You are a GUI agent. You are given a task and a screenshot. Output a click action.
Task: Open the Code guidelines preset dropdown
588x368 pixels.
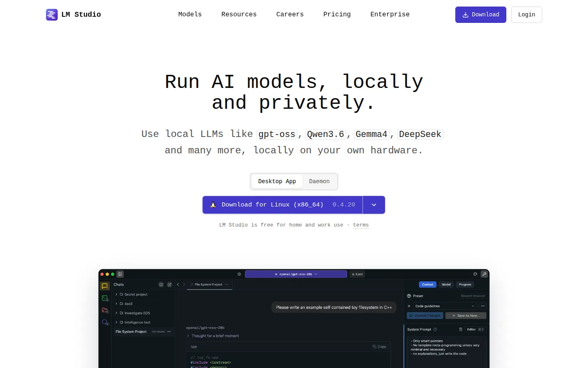pos(445,306)
